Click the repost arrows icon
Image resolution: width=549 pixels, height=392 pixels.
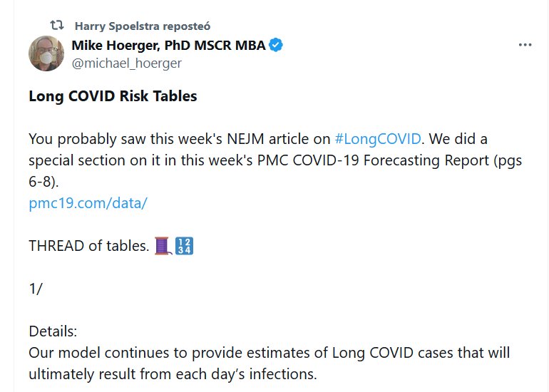click(56, 26)
